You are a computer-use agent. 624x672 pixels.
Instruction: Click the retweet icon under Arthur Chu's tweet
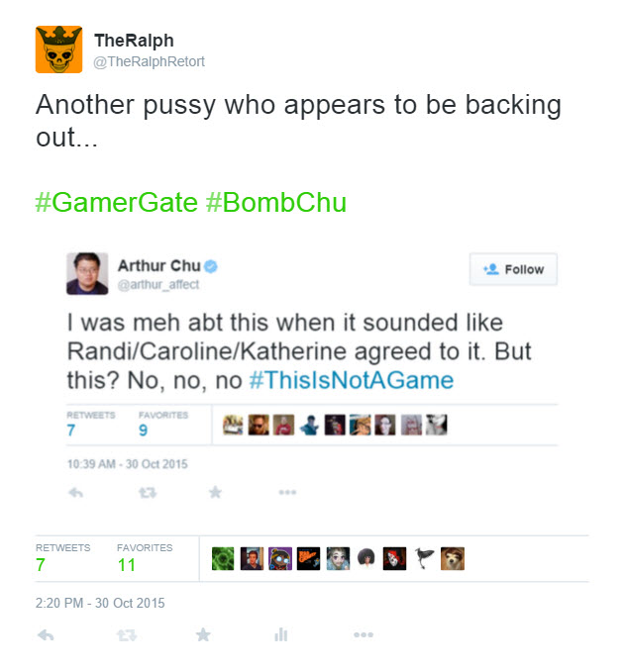pos(148,493)
